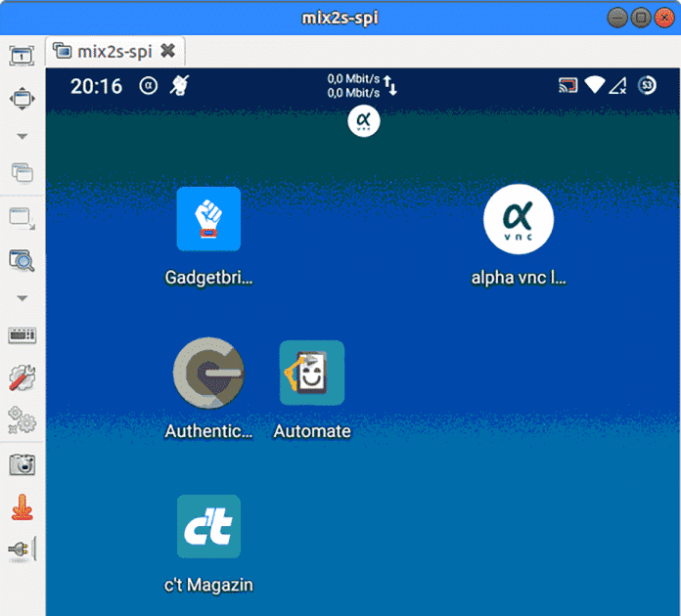This screenshot has height=616, width=681.
Task: Expand the arrow below the scaled mode icon
Action: pos(23,298)
